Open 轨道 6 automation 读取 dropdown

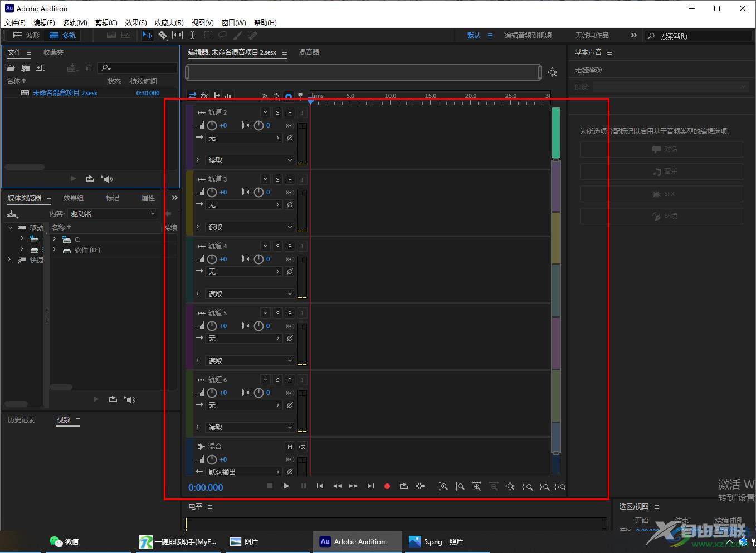tap(250, 427)
